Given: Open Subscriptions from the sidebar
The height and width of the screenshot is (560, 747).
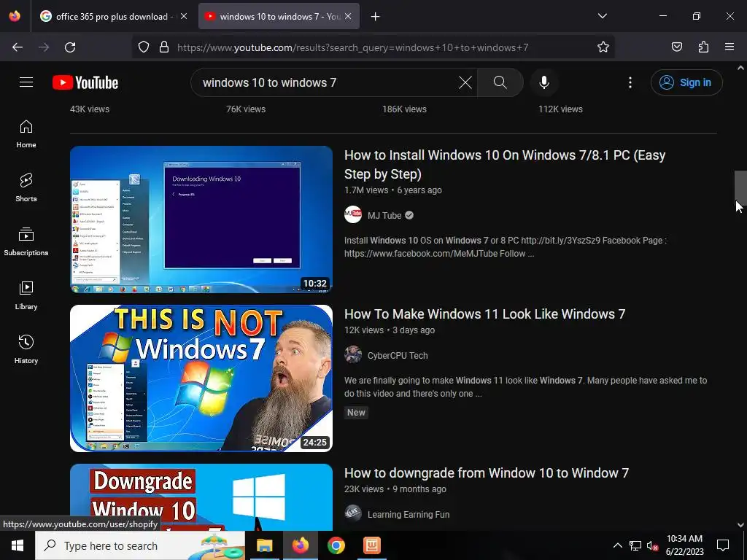Looking at the screenshot, I should 26,241.
